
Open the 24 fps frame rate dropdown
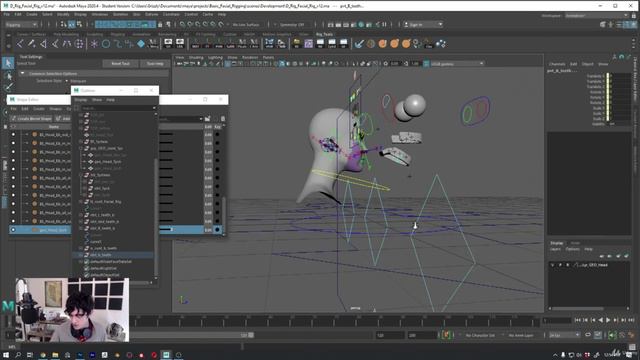pyautogui.click(x=564, y=335)
